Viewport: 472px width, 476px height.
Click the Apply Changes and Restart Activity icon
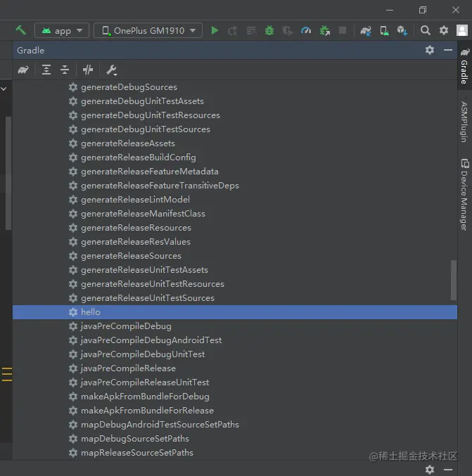(232, 31)
